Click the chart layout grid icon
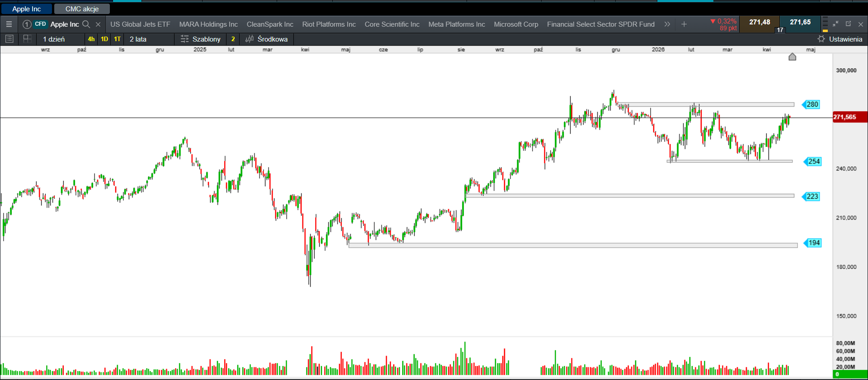 [27, 39]
